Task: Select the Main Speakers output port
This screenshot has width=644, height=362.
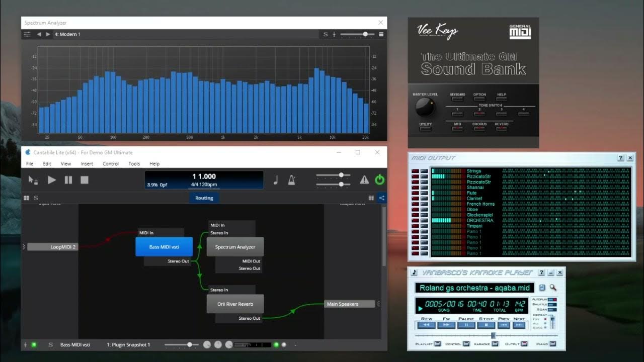Action: click(350, 304)
